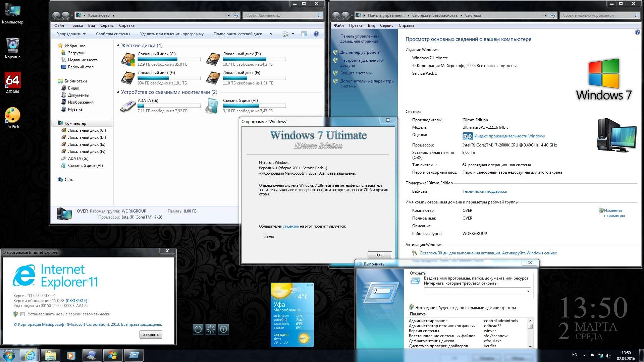Select Локальный диск (F:) drive icon
Viewport: 644px width, 362px height.
(213, 78)
